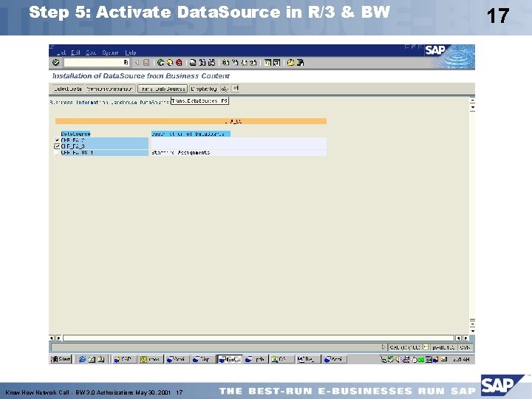Click the Select Delta button
Screen dimensions: 532x399
[x=68, y=89]
